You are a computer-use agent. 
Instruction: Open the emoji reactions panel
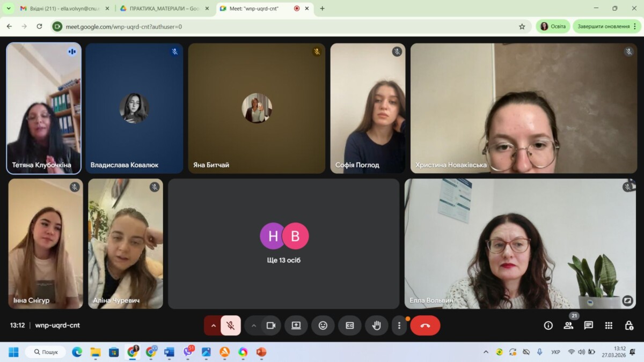(323, 326)
